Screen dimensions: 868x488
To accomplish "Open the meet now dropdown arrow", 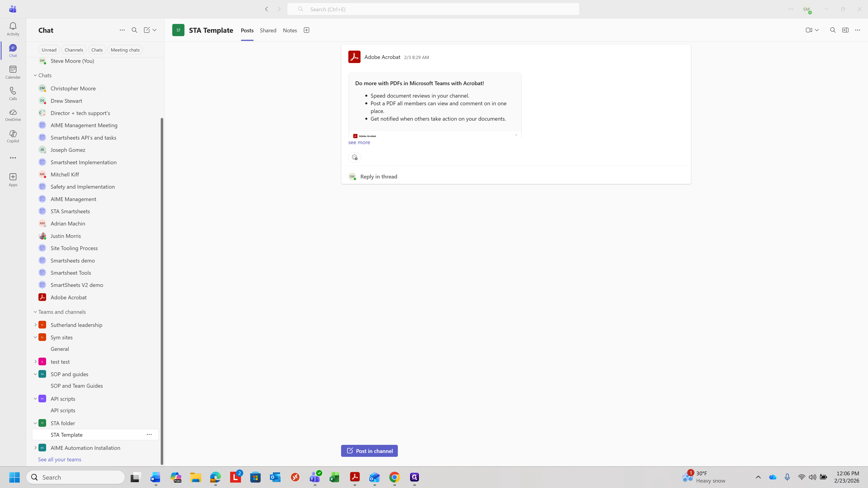I will coord(817,30).
